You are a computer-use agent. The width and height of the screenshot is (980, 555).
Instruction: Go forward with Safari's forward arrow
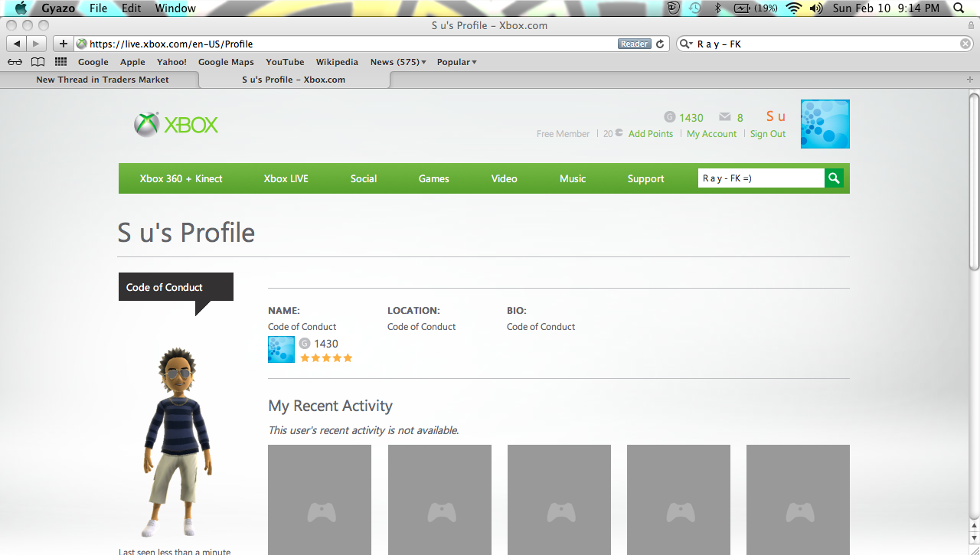tap(37, 44)
